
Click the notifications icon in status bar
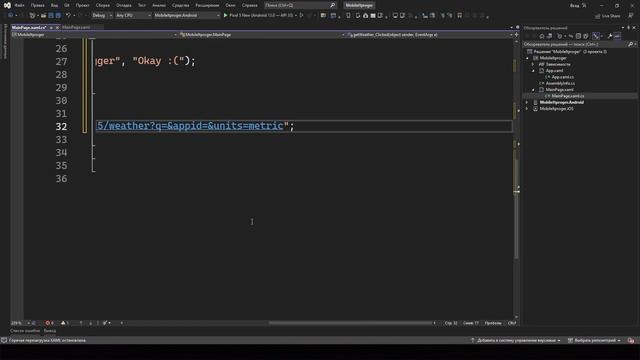pos(631,340)
